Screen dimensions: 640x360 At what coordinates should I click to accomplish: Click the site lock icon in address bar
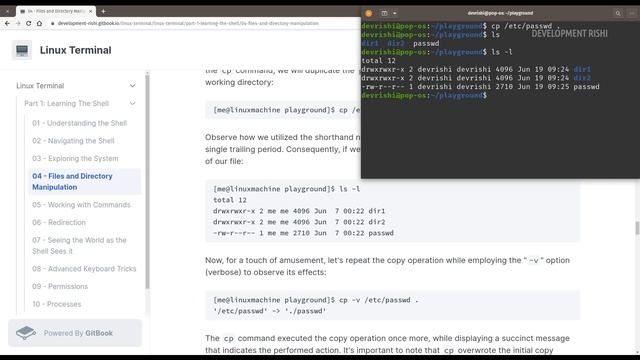pyautogui.click(x=52, y=23)
